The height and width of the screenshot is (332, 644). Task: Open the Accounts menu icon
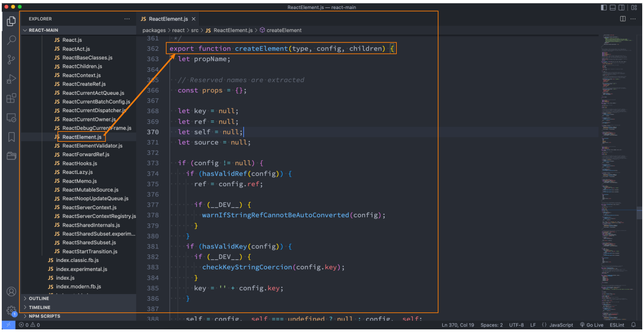tap(11, 292)
